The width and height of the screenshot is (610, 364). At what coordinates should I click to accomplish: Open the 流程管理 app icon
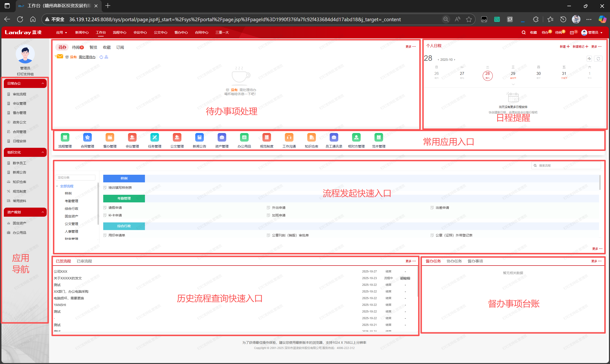65,137
